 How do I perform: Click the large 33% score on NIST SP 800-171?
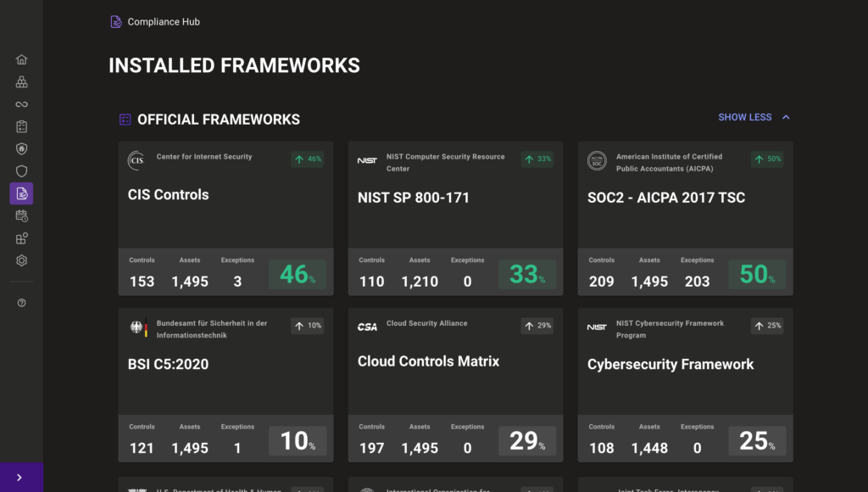click(x=527, y=274)
